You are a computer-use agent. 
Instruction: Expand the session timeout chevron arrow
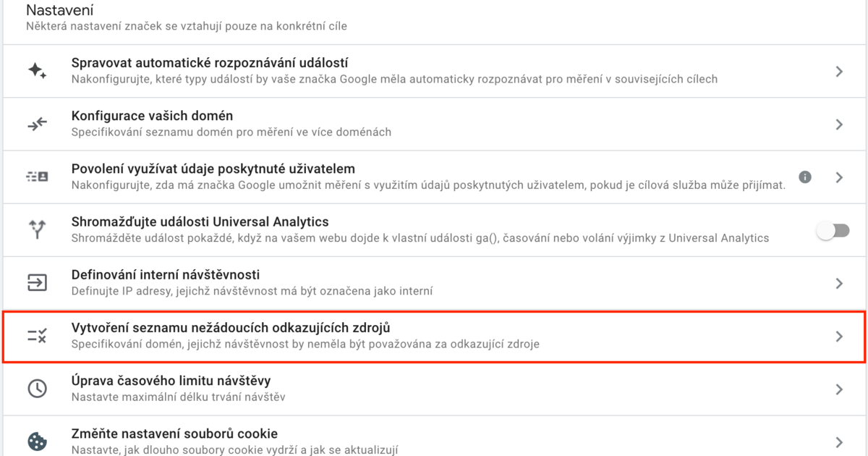click(839, 389)
